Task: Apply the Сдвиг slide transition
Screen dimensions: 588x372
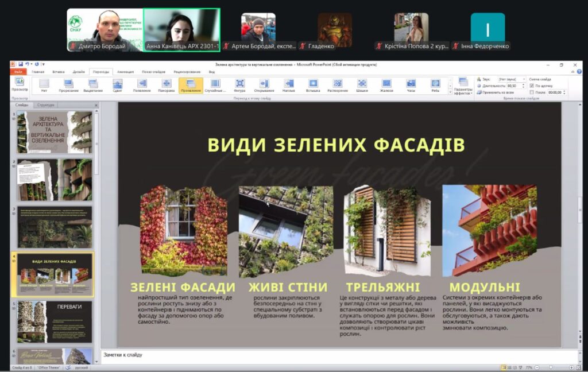Action: (x=117, y=85)
